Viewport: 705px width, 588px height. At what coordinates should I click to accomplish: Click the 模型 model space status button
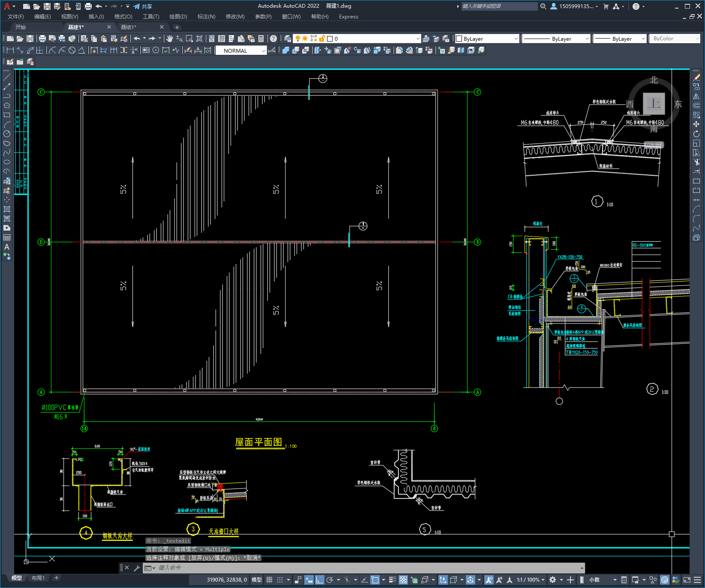tap(257, 580)
